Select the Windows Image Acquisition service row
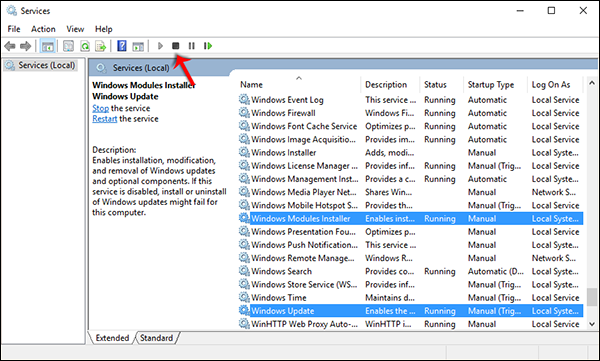The height and width of the screenshot is (361, 600). 411,139
